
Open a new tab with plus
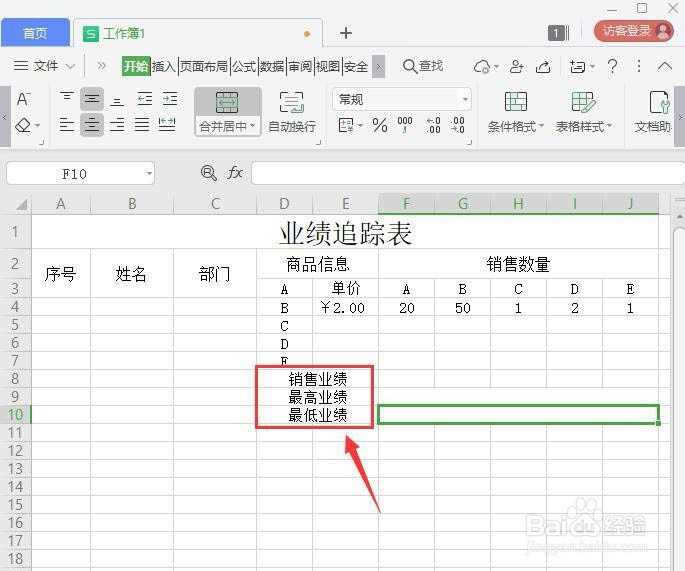(346, 33)
